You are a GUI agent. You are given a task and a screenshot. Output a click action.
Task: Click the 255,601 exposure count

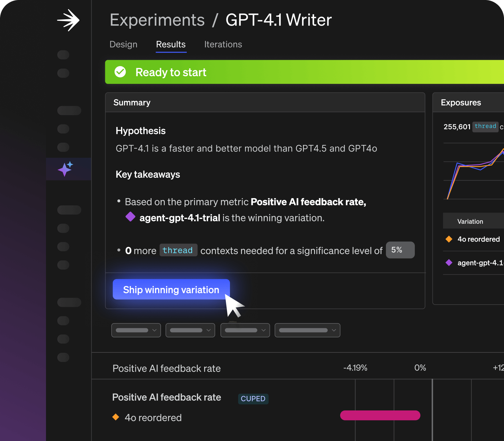tap(457, 127)
